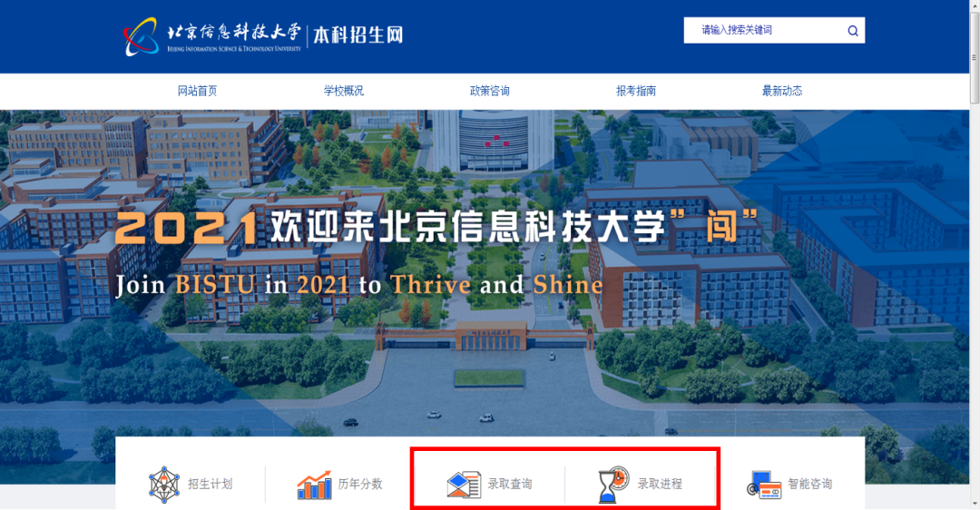Viewport: 980px width, 510px height.
Task: Click the 招生计划 text link
Action: click(210, 484)
